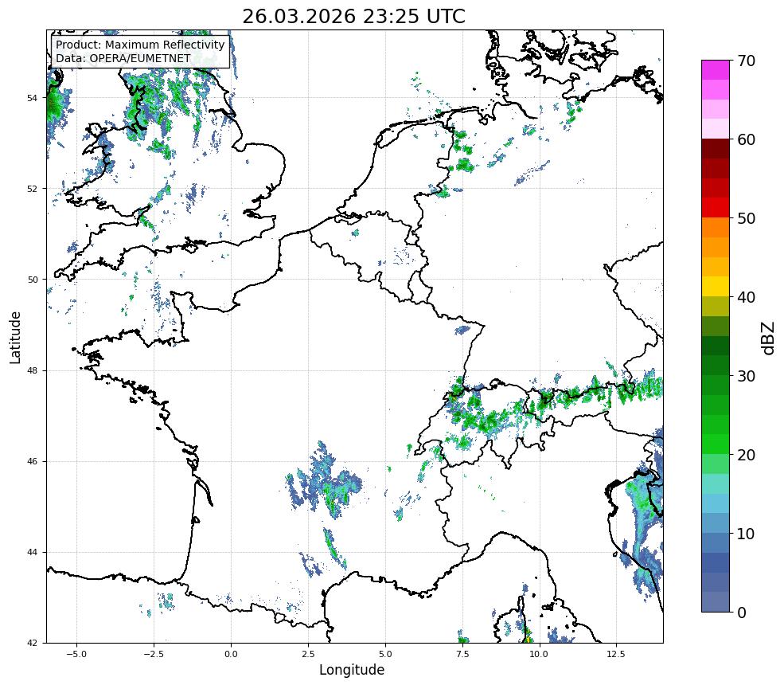Click latitude tick label 50
This screenshot has height=685, width=784.
pos(32,280)
